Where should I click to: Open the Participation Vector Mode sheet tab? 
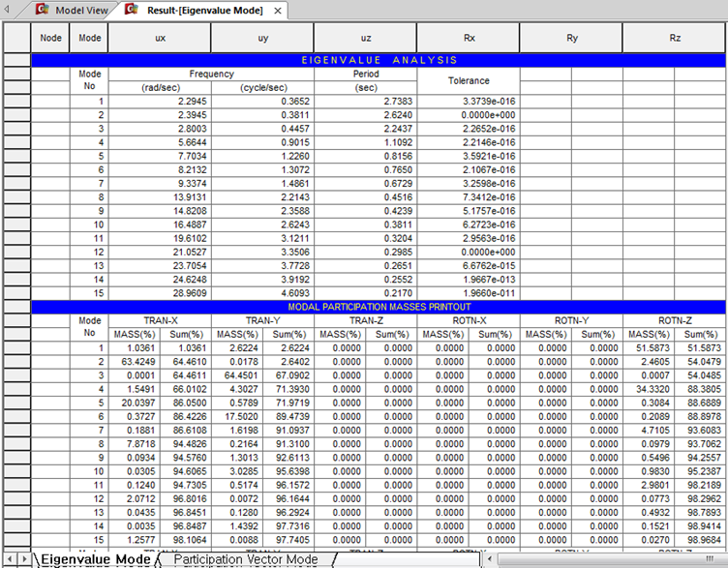[246, 559]
